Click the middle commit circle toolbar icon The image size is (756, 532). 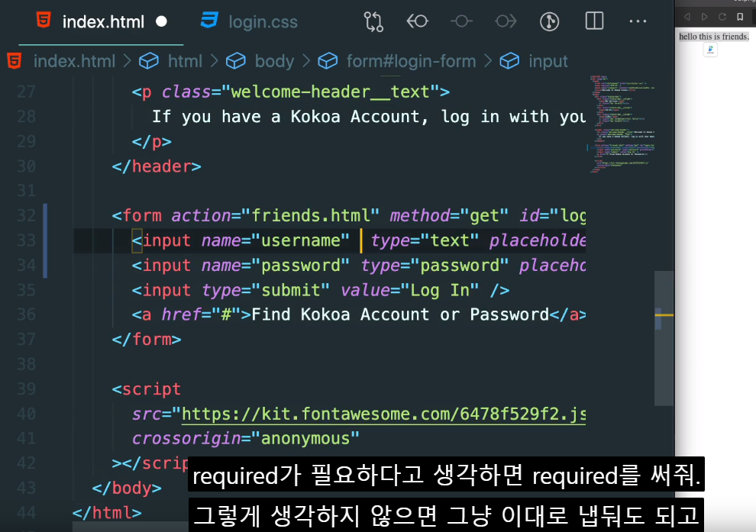point(461,21)
